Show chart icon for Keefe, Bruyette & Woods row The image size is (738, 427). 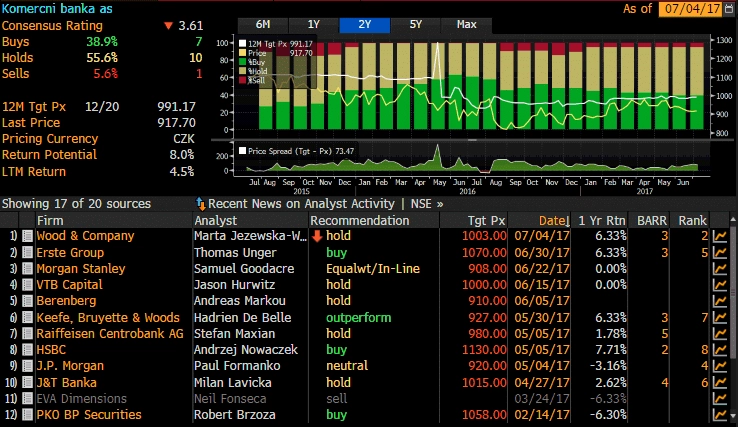[x=720, y=317]
